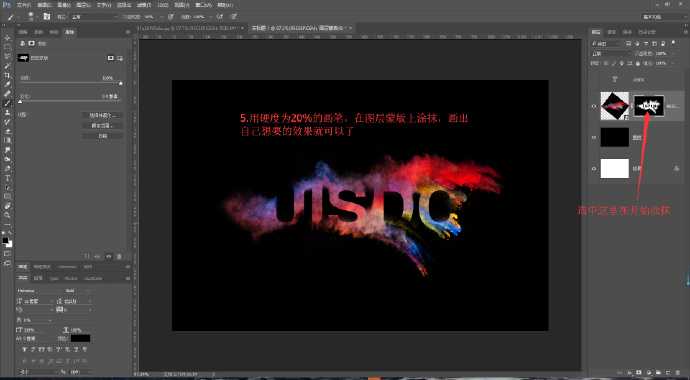Toggle pressure-for-opacity icon in options bar
Image resolution: width=690 pixels, height=380 pixels.
(x=171, y=17)
